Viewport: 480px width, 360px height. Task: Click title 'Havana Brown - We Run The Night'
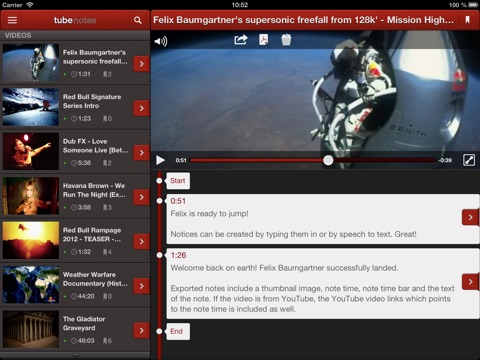[94, 190]
